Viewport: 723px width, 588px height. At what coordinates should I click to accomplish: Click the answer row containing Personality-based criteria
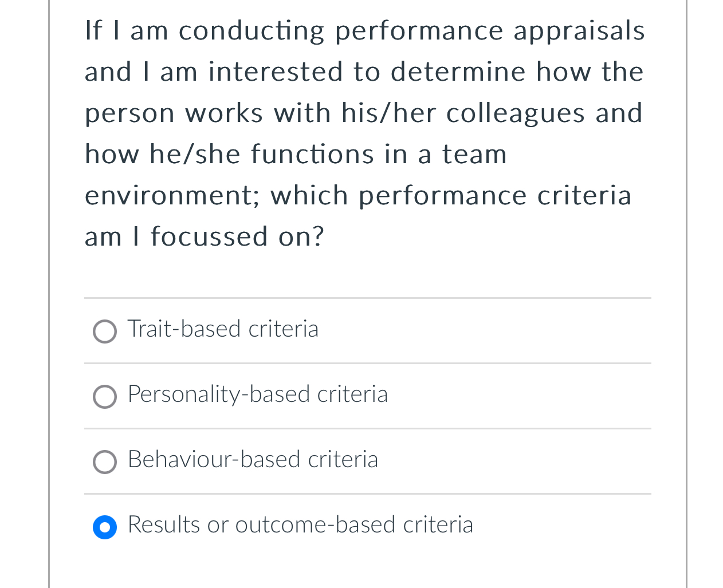[x=368, y=396]
